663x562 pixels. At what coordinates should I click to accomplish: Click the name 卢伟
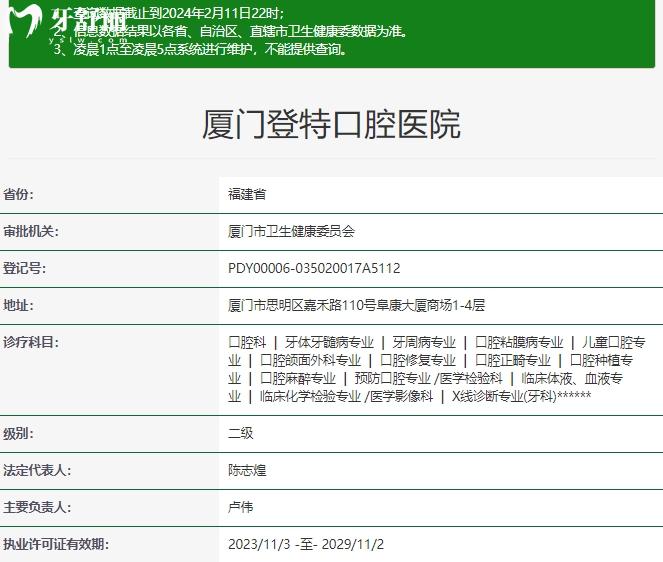click(x=241, y=507)
